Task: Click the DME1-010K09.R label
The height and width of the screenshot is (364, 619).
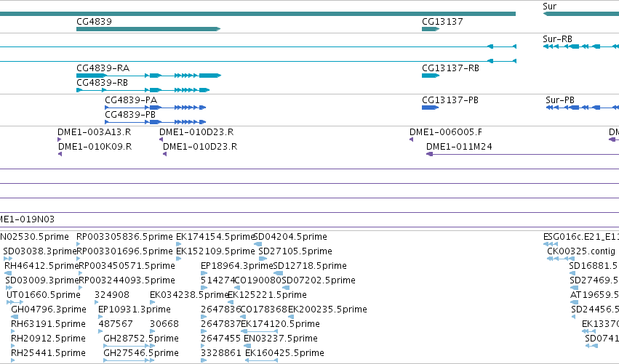Action: [95, 147]
